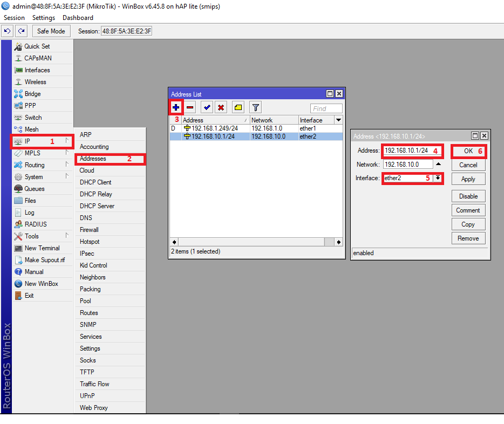Screen dimensions: 504x424
Task: Click the red minus Remove icon
Action: tap(190, 107)
